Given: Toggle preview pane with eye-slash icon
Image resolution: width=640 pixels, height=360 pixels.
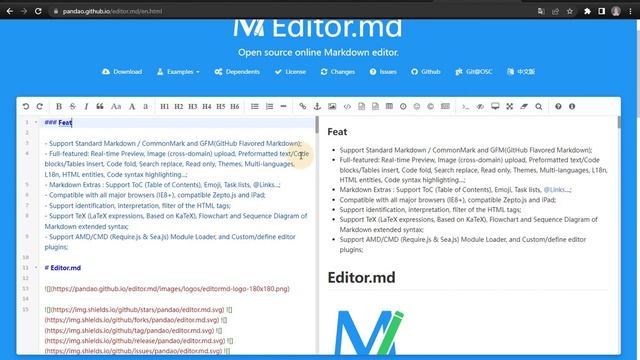Looking at the screenshot, I should point(480,107).
